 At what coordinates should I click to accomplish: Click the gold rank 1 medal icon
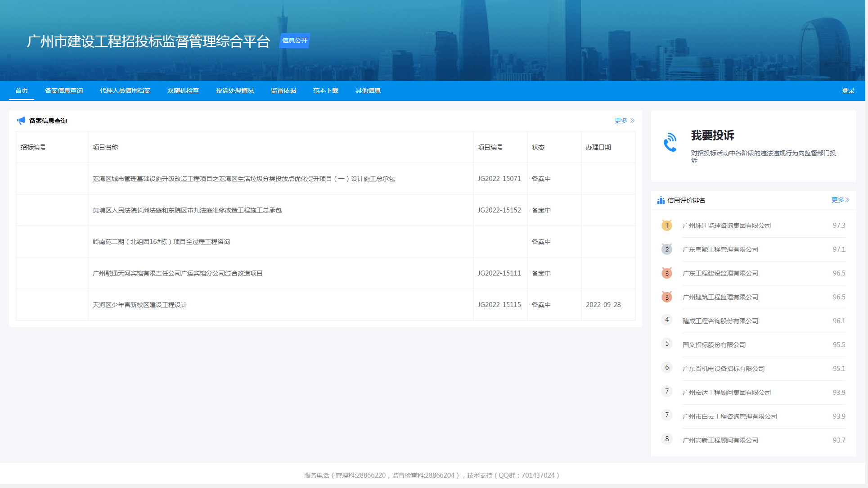click(x=666, y=226)
